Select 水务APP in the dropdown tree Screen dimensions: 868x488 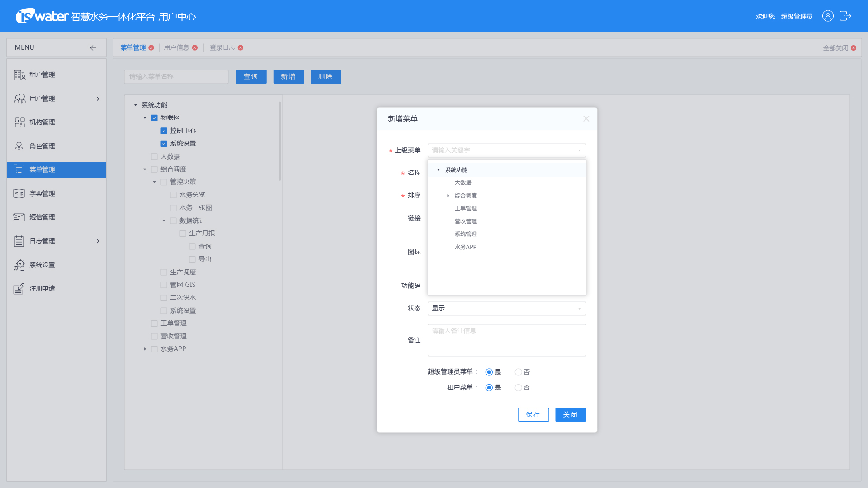tap(466, 247)
